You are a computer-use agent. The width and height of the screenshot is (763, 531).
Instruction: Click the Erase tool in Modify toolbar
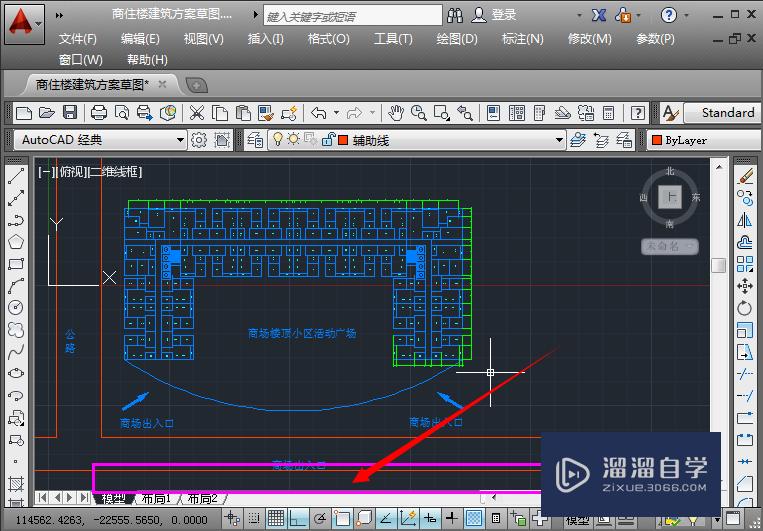point(745,176)
